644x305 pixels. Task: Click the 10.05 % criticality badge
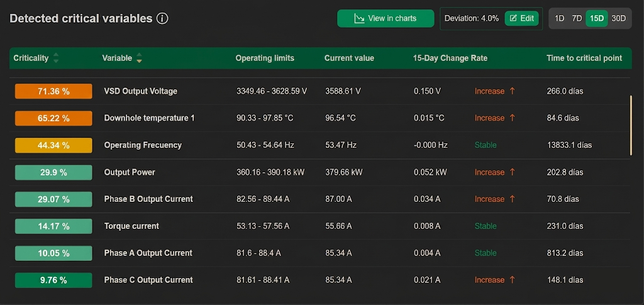pos(53,253)
